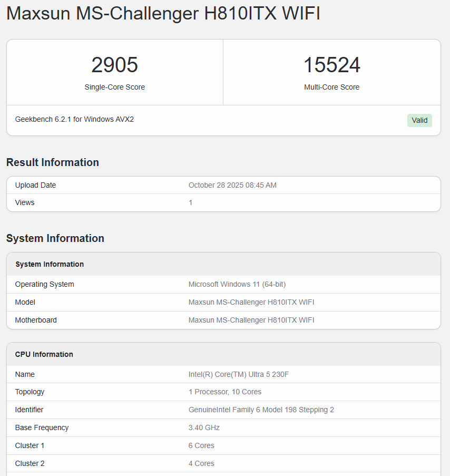Click the 3.40 GHz base frequency value
This screenshot has width=450, height=476.
point(204,428)
